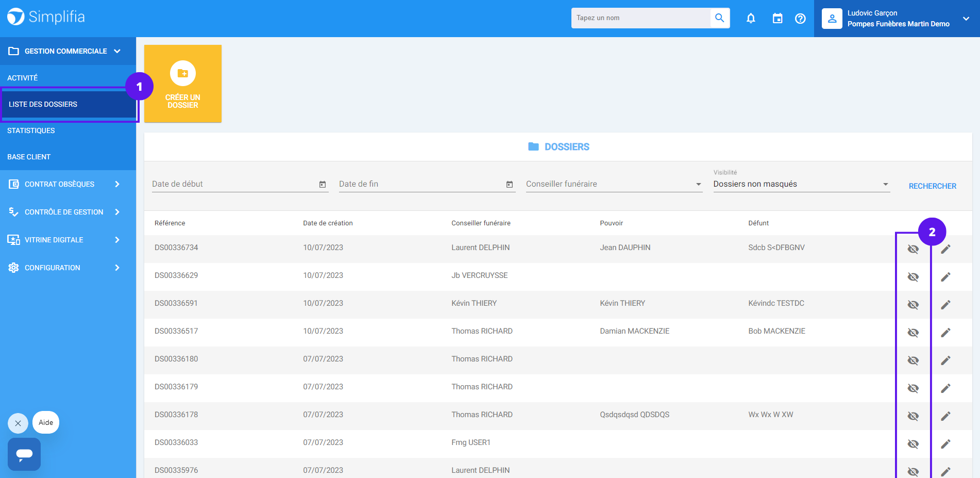980x478 pixels.
Task: Close the Aide help bubble
Action: pos(18,423)
